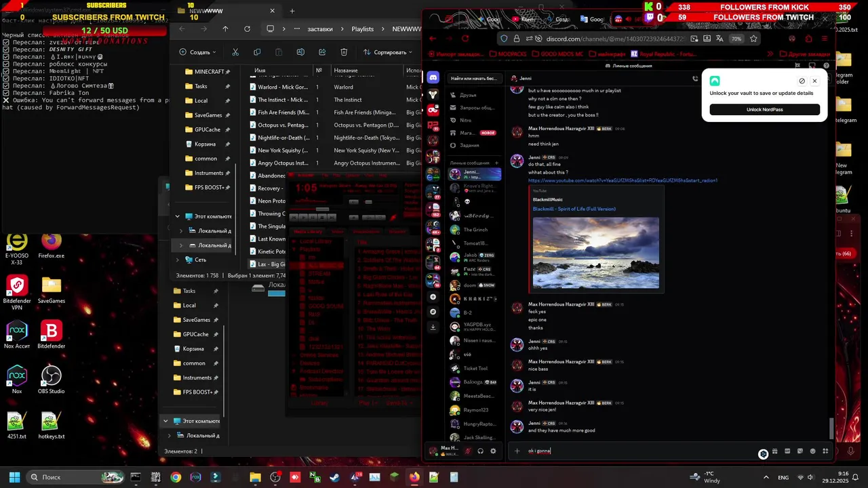
Task: Open Discord user settings gear
Action: coord(493,451)
